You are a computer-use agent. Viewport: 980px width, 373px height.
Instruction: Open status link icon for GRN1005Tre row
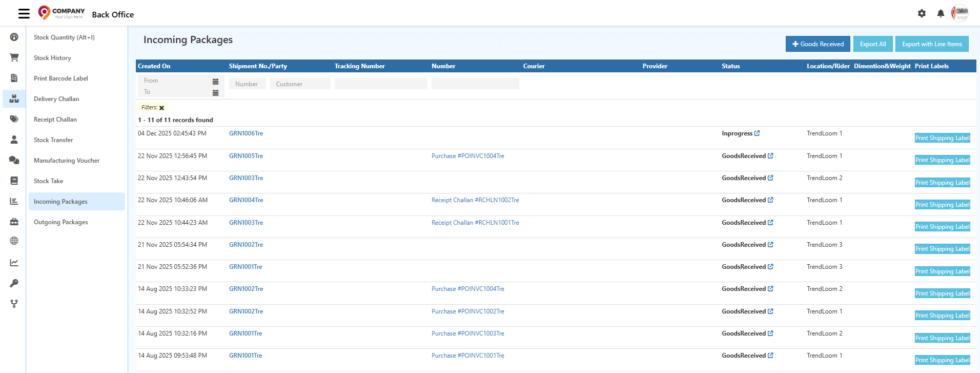(770, 156)
